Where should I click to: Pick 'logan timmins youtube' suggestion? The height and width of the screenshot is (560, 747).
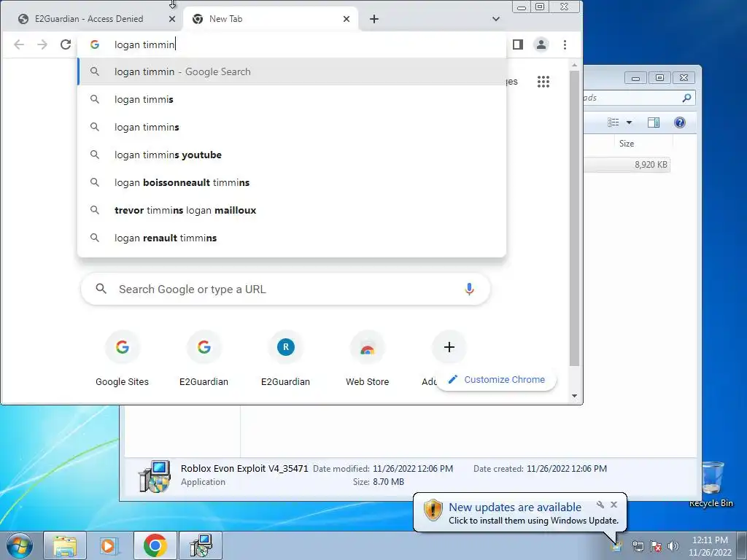(292, 155)
